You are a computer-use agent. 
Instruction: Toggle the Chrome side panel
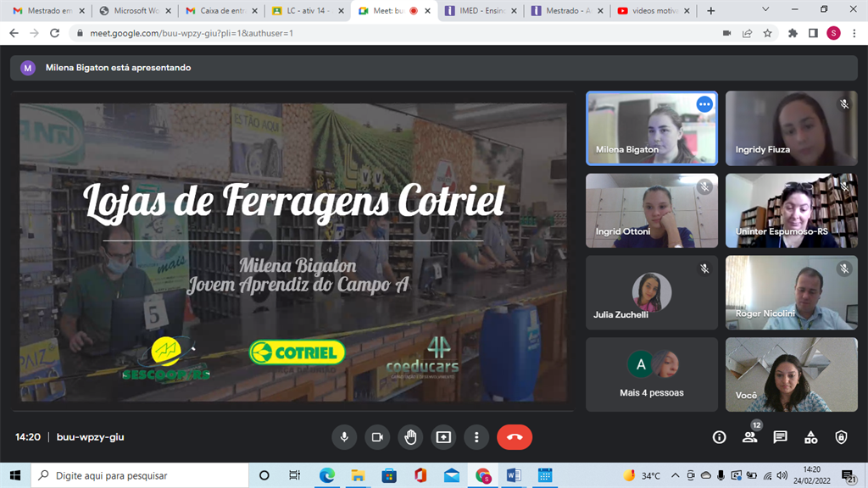tap(813, 33)
